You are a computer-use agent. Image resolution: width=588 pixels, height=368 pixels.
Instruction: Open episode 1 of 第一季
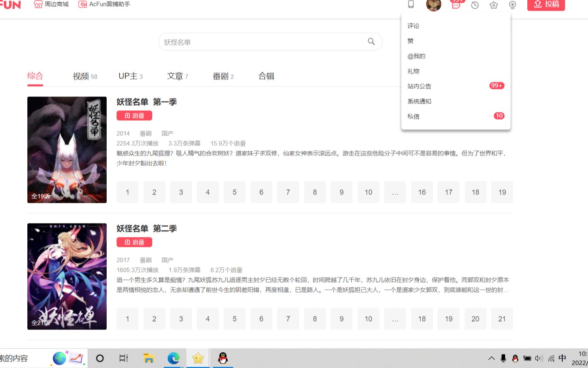(127, 192)
